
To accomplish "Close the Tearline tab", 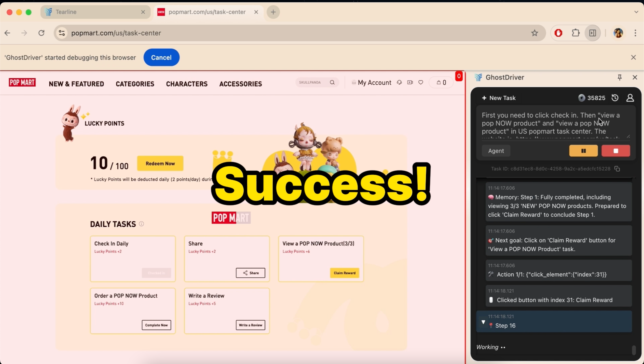I will [143, 12].
